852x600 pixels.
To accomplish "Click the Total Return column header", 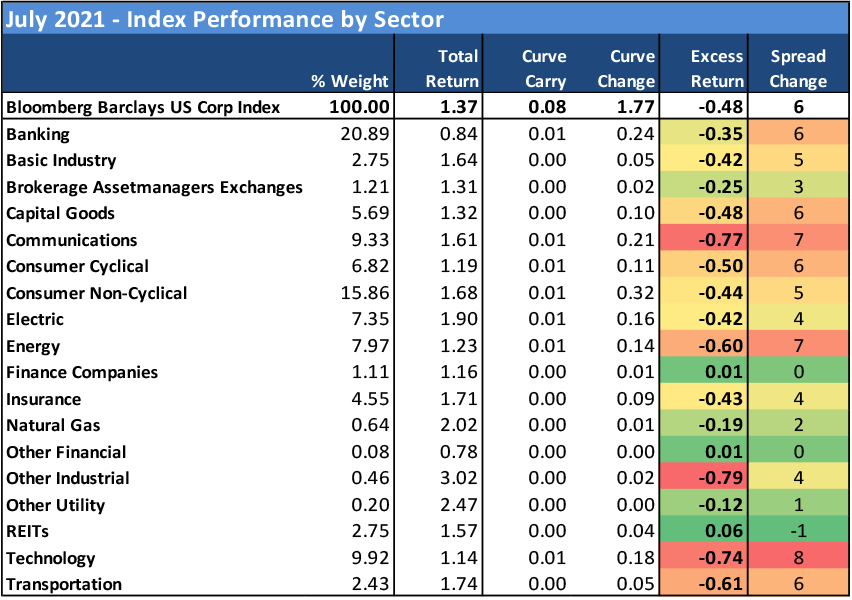I will tap(452, 68).
